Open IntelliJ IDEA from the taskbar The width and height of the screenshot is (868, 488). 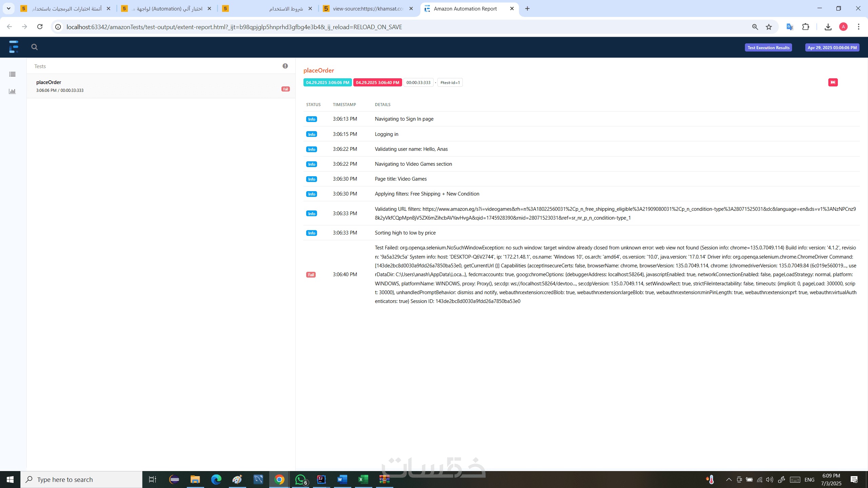[321, 480]
